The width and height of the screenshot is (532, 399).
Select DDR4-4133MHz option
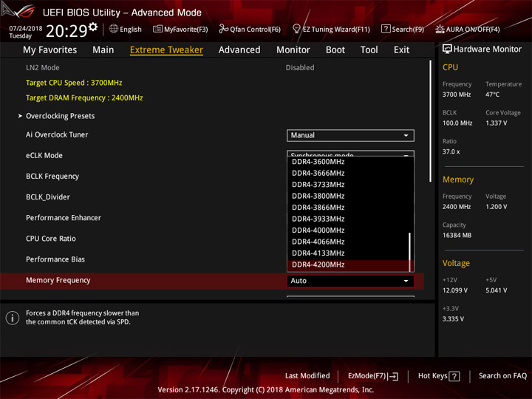[x=349, y=253]
